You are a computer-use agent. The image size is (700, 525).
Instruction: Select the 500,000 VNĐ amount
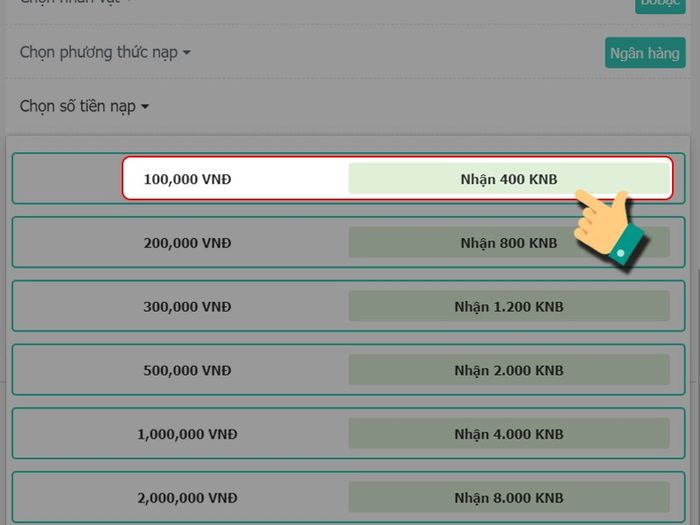click(x=348, y=370)
